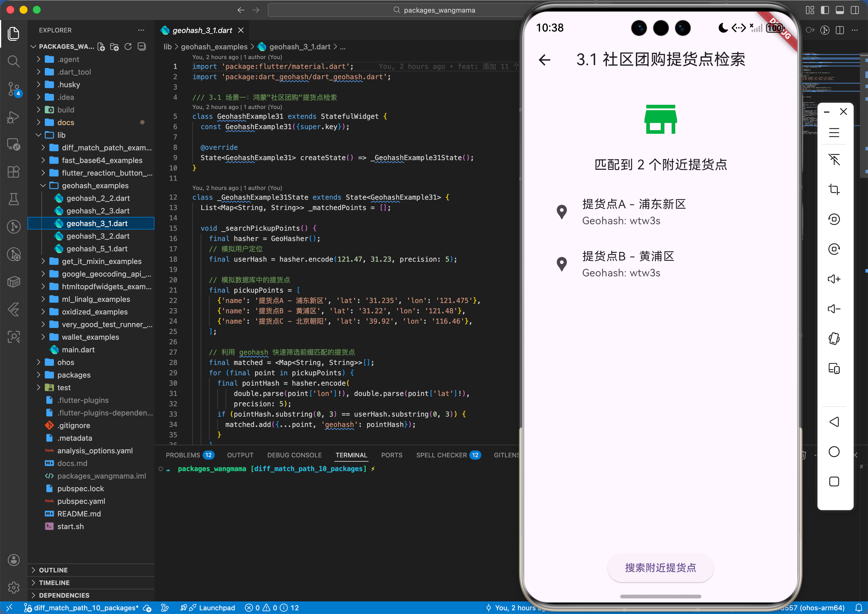Switch to the DEBUG CONSOLE tab
868x614 pixels.
pyautogui.click(x=294, y=455)
